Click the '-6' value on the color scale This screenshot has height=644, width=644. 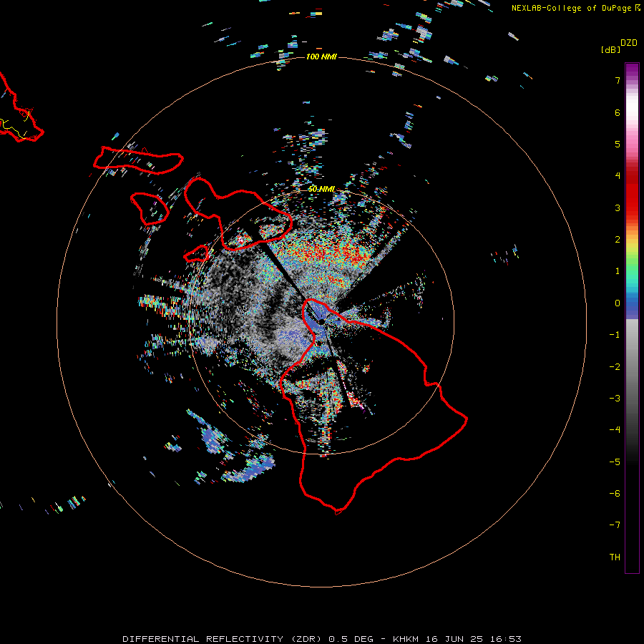pos(615,494)
